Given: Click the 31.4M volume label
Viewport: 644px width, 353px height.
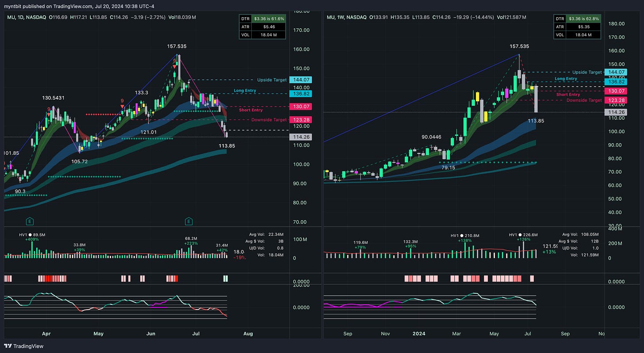Looking at the screenshot, I should (222, 245).
